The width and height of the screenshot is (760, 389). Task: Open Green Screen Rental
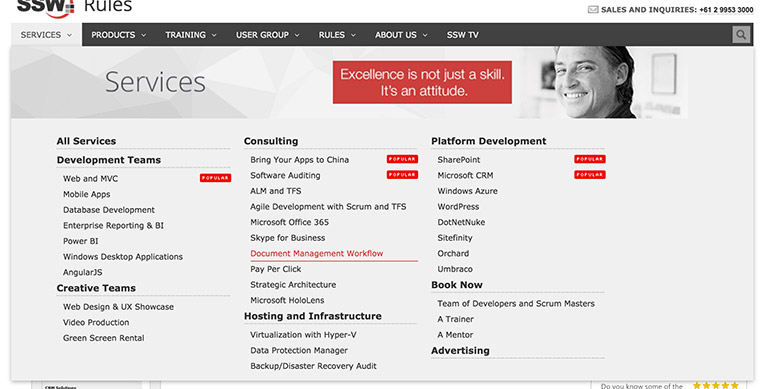pyautogui.click(x=104, y=338)
